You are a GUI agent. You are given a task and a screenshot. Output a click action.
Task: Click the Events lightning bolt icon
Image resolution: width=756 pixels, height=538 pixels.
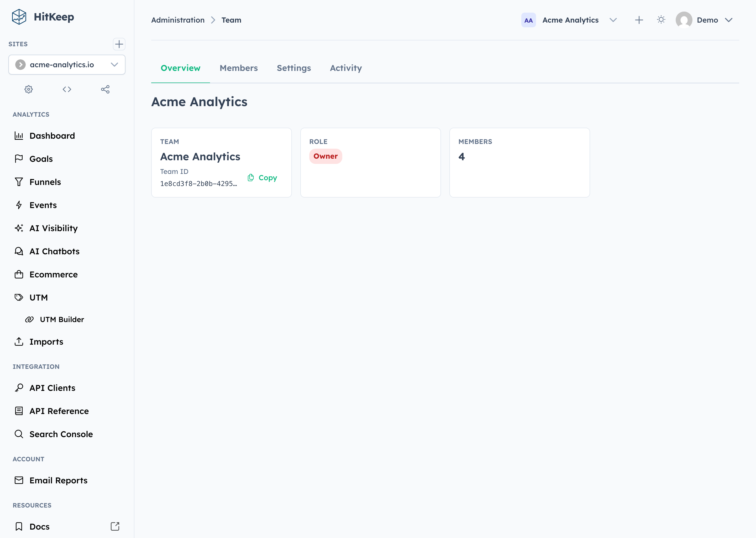[x=19, y=205]
